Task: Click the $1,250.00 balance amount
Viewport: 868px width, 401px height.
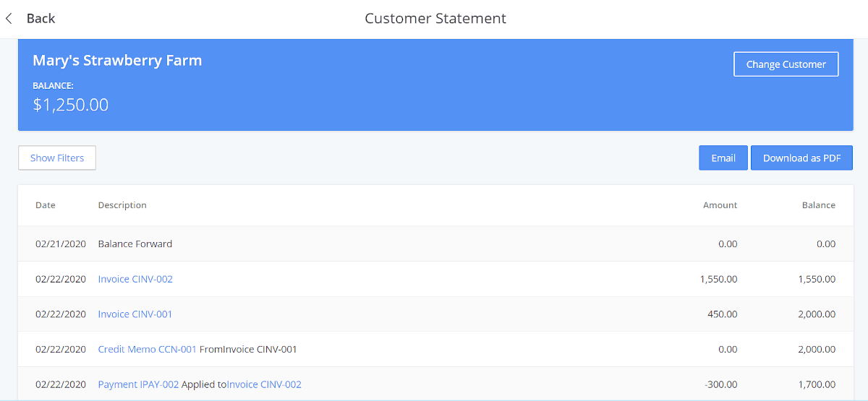Action: [71, 105]
